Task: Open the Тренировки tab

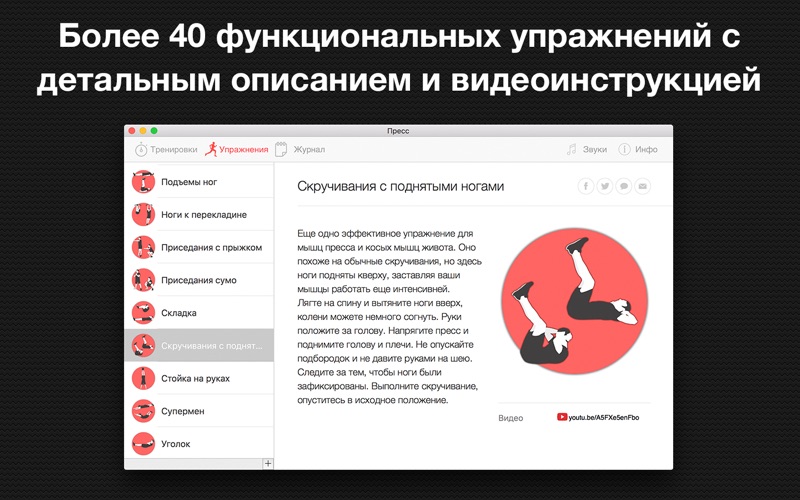Action: pos(166,149)
